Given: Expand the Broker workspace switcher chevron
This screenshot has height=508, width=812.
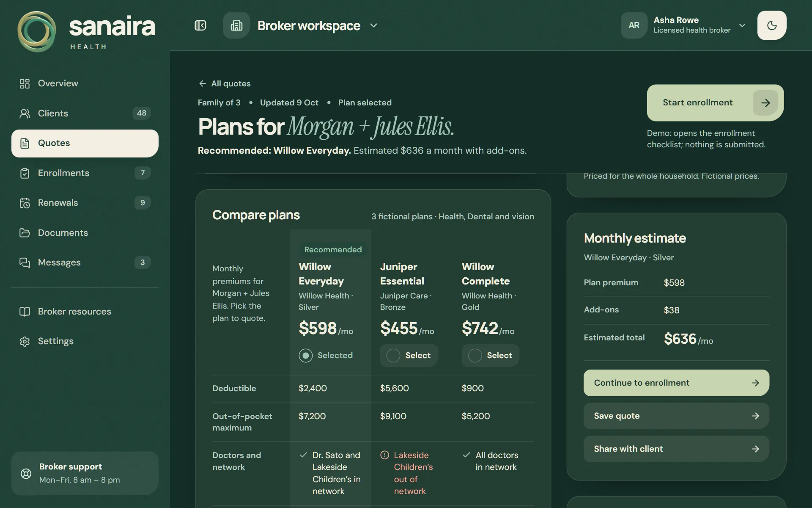Looking at the screenshot, I should pyautogui.click(x=373, y=25).
